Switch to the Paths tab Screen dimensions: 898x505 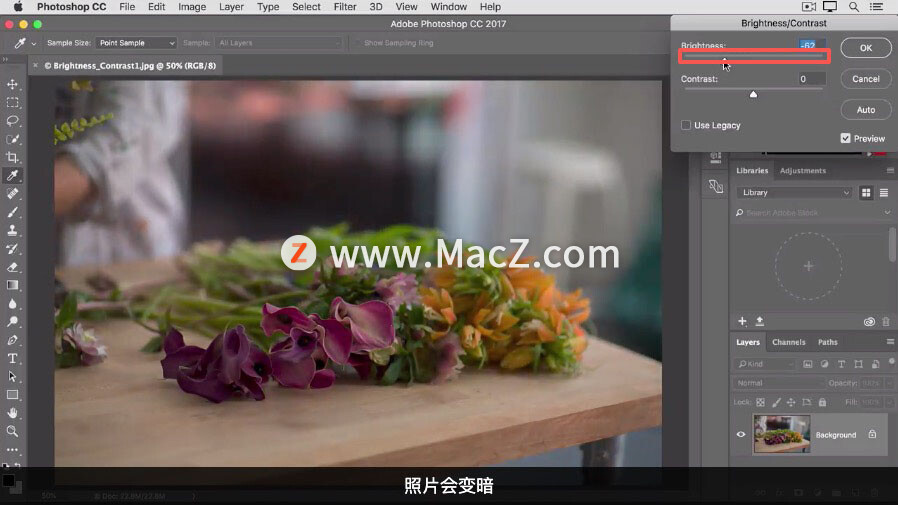[x=828, y=342]
